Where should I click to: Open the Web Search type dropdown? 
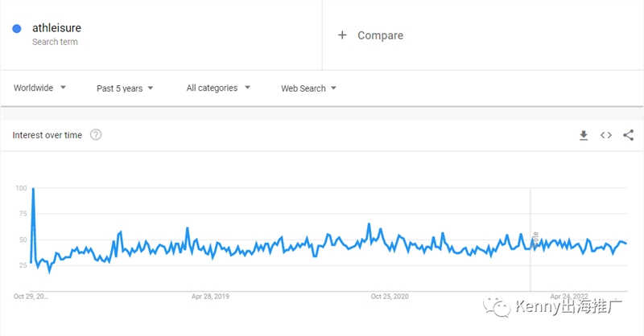click(308, 88)
